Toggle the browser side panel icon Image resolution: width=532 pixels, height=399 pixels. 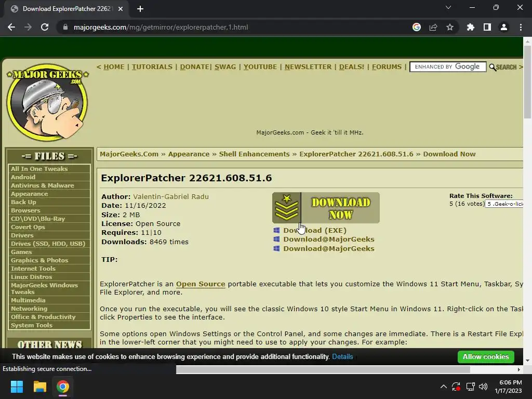[487, 27]
